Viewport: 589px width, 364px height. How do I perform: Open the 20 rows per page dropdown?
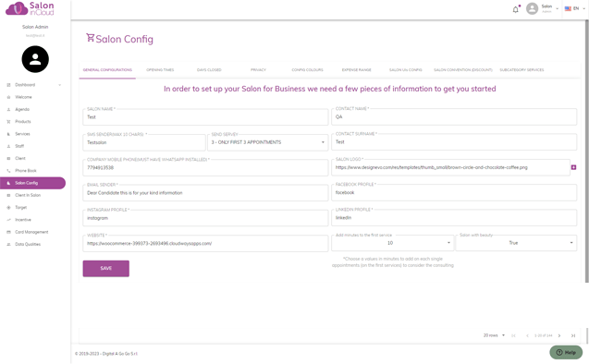494,335
